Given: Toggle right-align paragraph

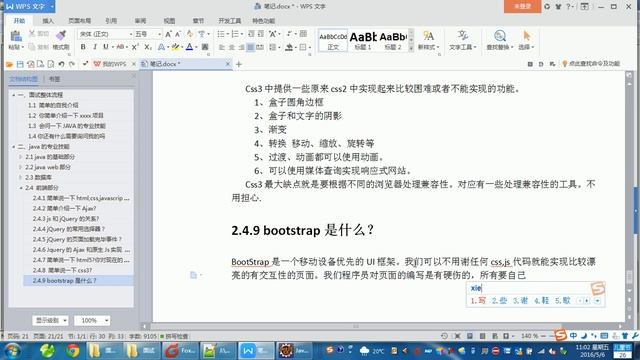Looking at the screenshot, I should 241,47.
